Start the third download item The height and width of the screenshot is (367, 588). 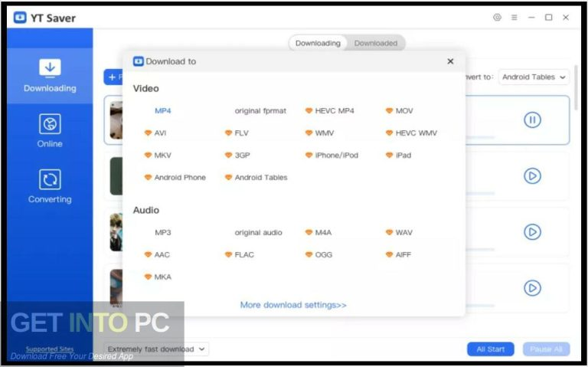(x=532, y=232)
